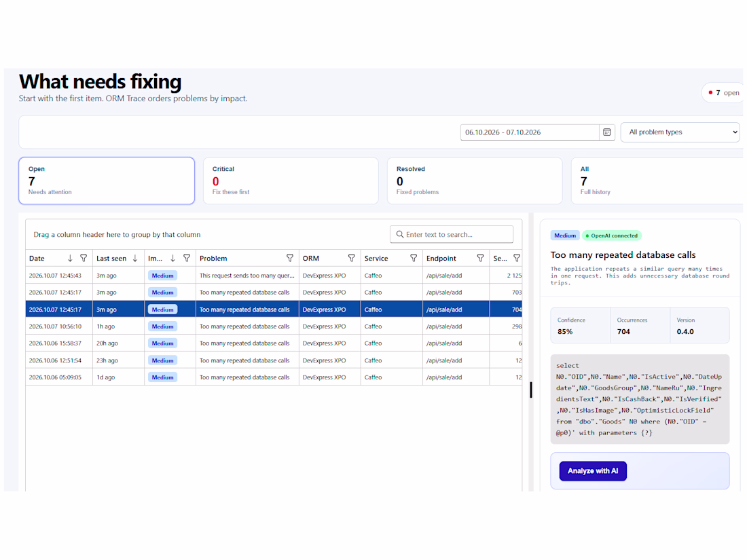
Task: Click the 'This request sends too many quer...' cell
Action: (x=247, y=276)
